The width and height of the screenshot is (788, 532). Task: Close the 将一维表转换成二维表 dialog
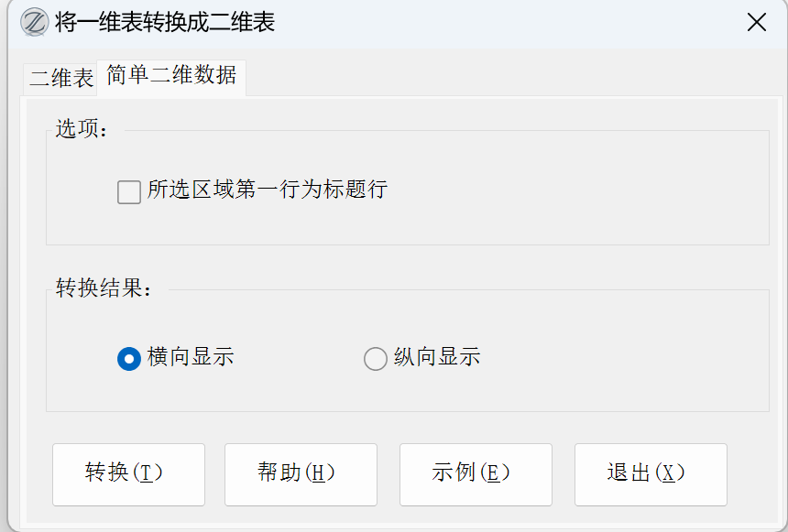(757, 23)
